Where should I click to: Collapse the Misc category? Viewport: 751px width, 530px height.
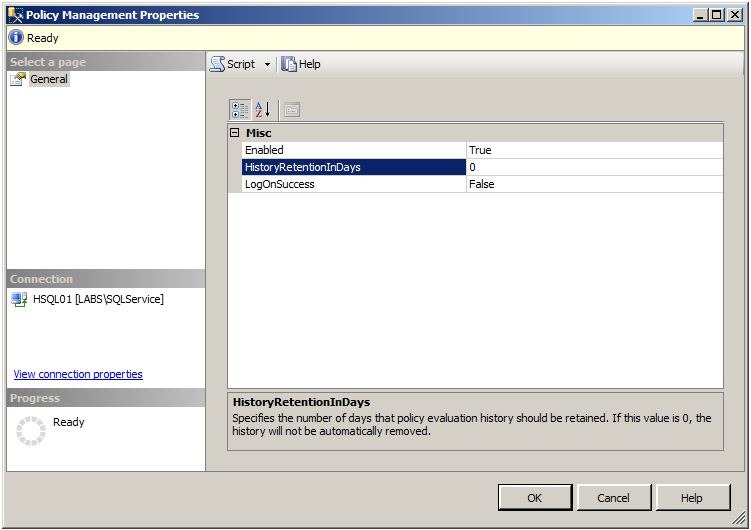(234, 133)
